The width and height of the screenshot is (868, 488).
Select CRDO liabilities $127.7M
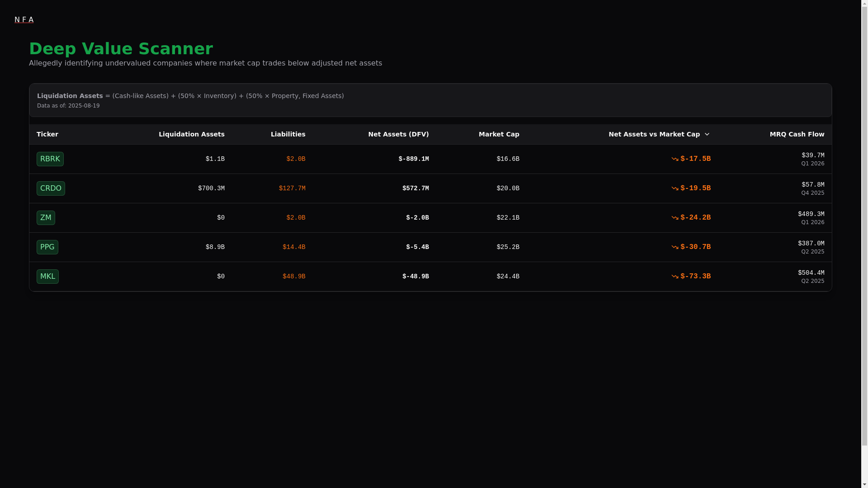[292, 188]
